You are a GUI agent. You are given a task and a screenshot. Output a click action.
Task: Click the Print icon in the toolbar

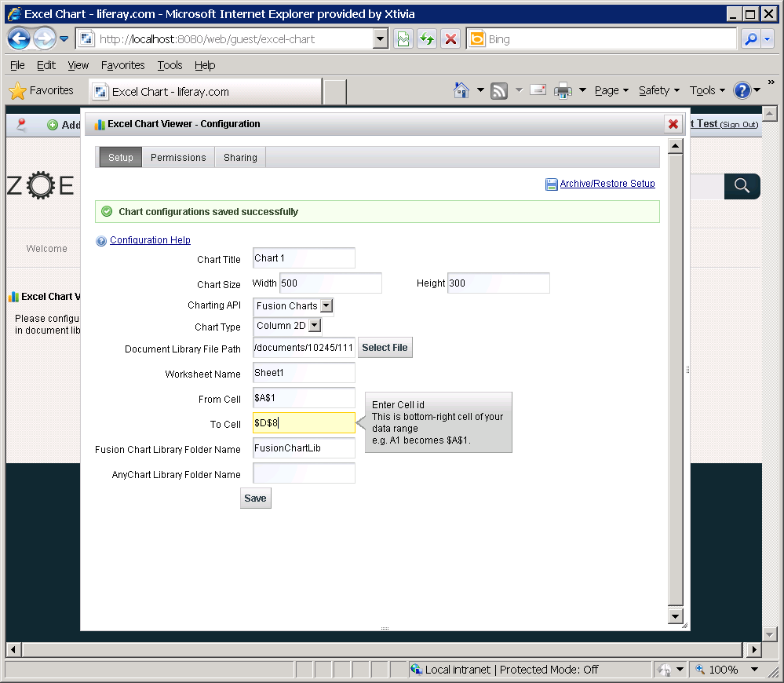point(563,91)
